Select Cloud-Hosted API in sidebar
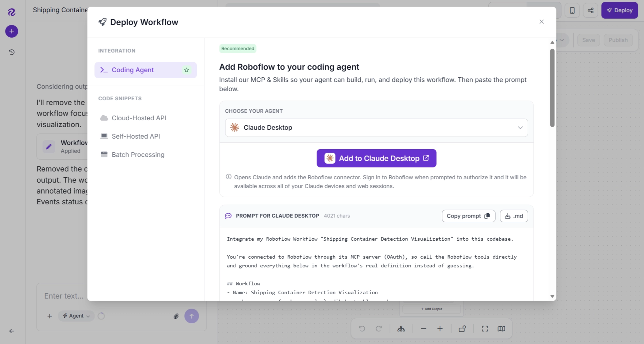 pos(139,118)
